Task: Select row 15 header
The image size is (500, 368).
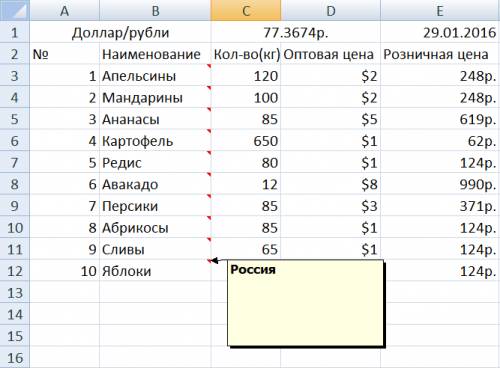Action: (15, 335)
